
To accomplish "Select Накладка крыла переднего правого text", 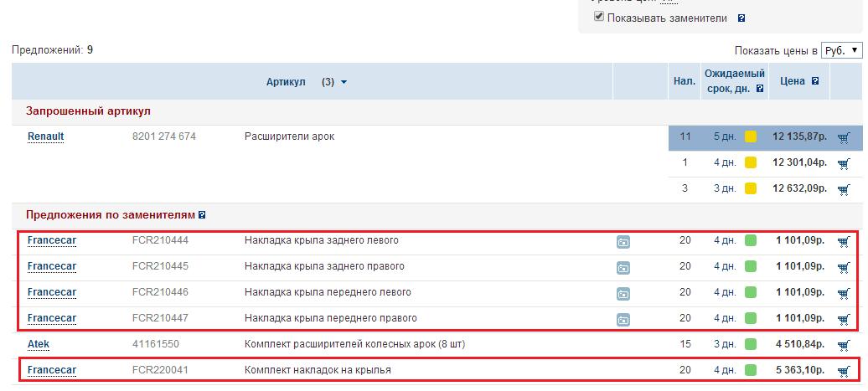I will click(330, 318).
